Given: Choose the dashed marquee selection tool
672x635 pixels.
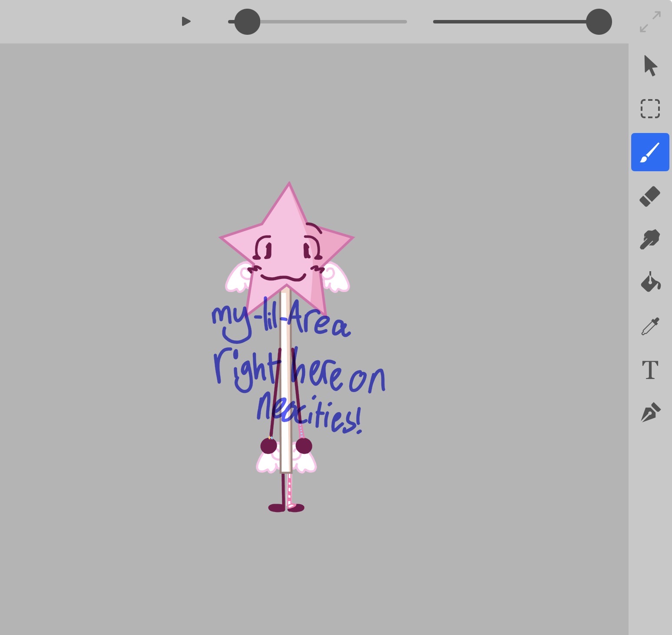Looking at the screenshot, I should pos(650,109).
